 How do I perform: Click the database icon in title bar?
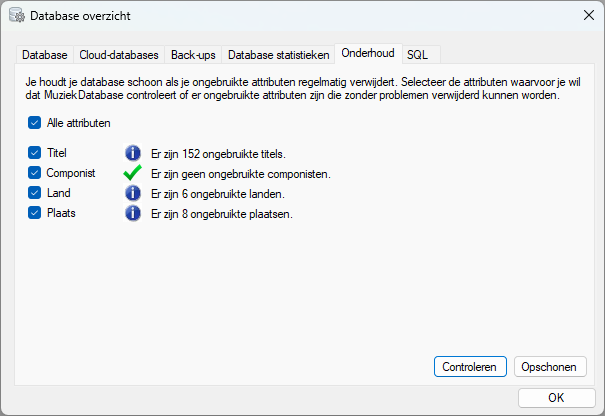[x=17, y=15]
